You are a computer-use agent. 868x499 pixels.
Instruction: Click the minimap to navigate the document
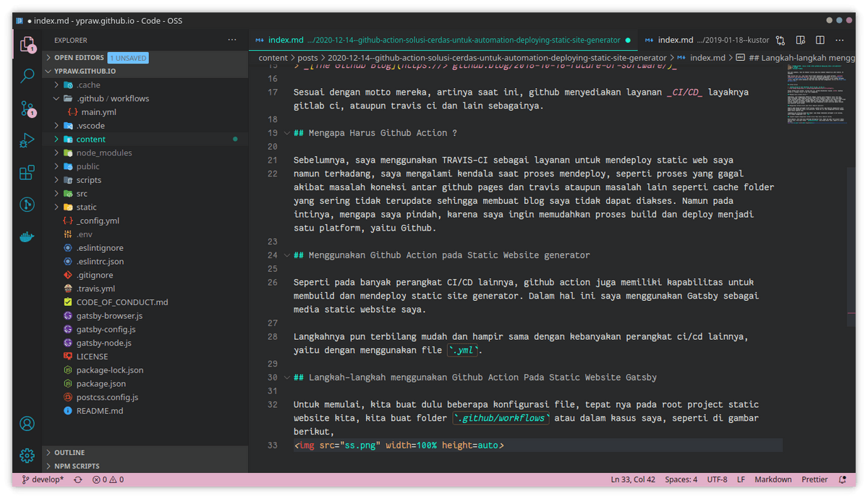coord(817,94)
